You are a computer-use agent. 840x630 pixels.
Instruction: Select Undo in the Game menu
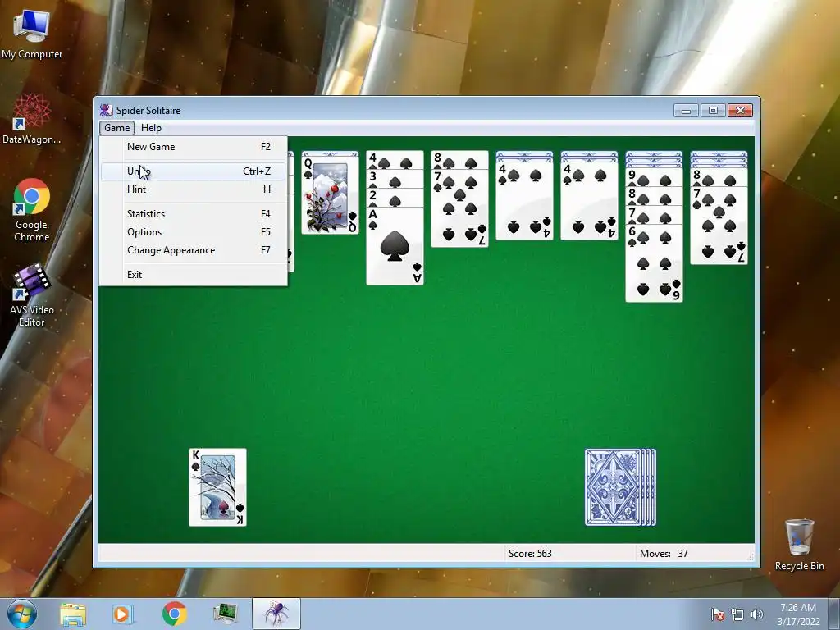[x=193, y=171]
